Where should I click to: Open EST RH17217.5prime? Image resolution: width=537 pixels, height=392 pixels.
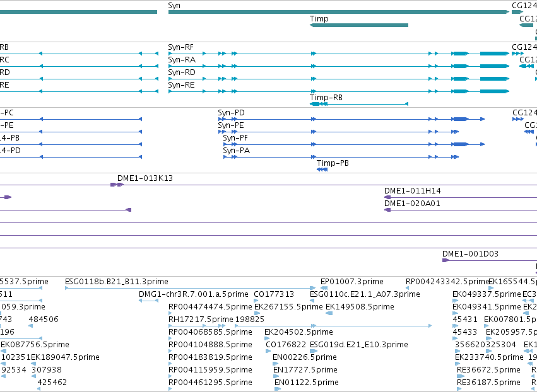click(201, 320)
